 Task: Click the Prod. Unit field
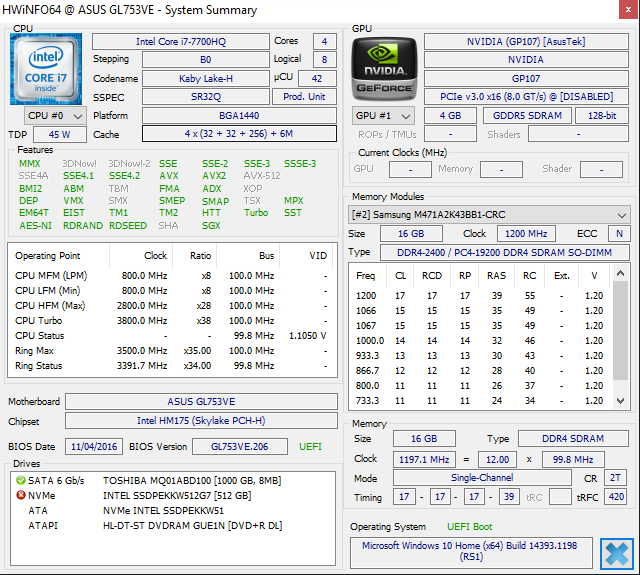click(x=304, y=97)
